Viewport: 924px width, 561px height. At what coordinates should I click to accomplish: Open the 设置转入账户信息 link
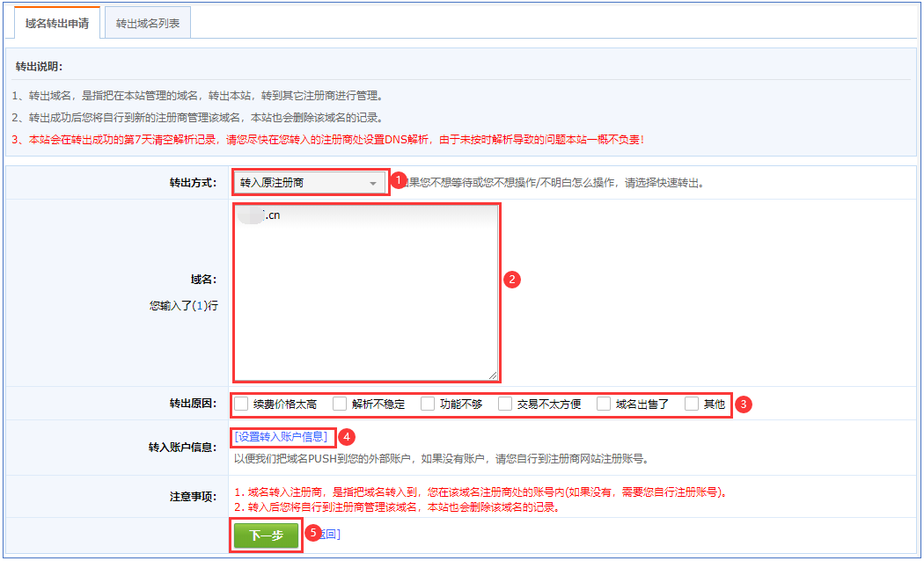281,436
